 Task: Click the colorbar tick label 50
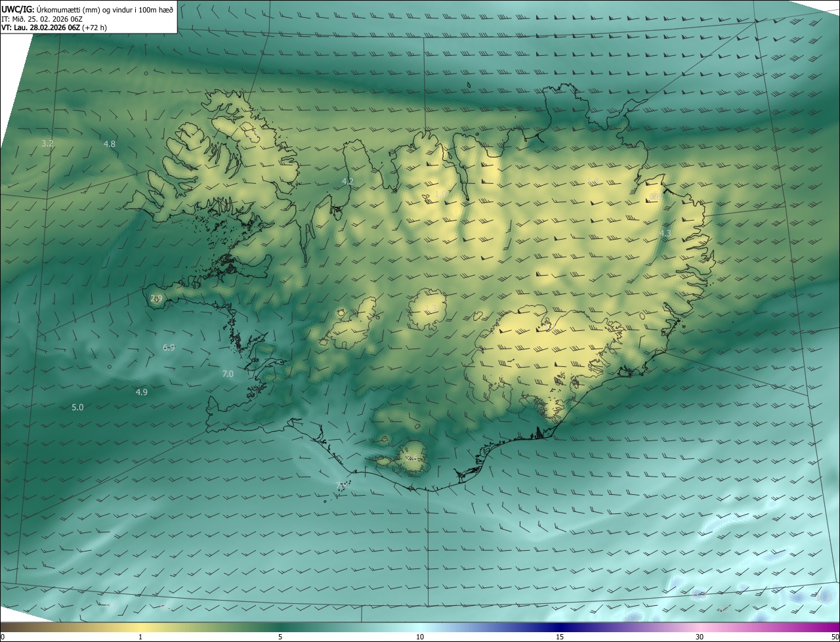click(834, 637)
